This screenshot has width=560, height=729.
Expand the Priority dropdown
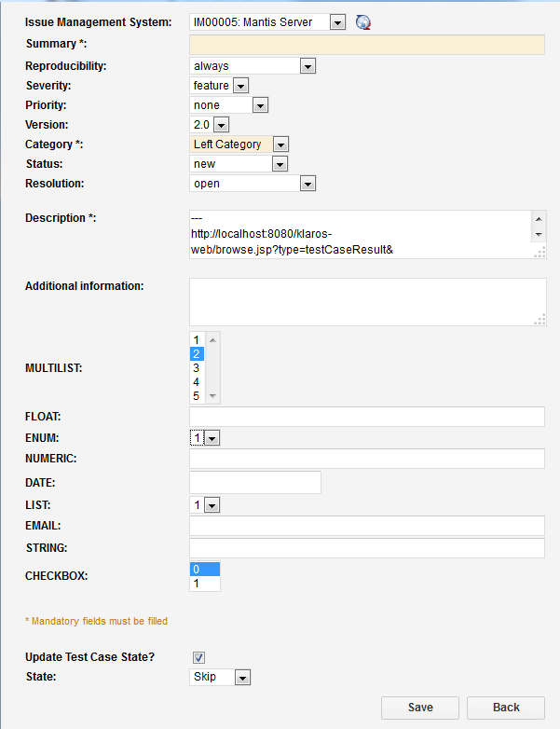point(260,105)
